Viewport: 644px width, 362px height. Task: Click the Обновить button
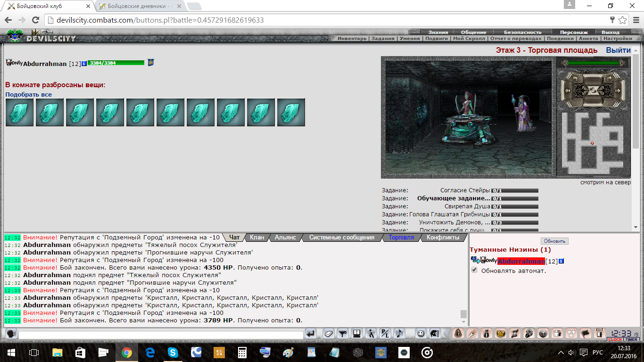coord(554,241)
